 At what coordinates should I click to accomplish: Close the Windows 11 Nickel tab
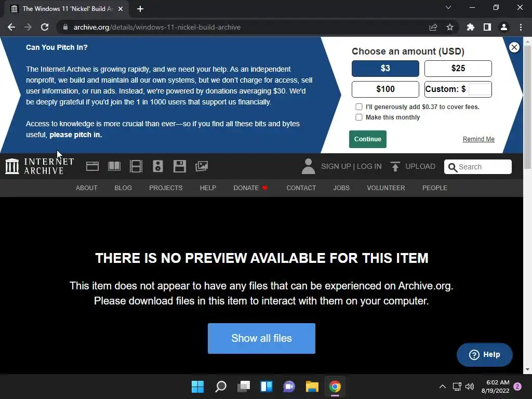[x=121, y=9]
